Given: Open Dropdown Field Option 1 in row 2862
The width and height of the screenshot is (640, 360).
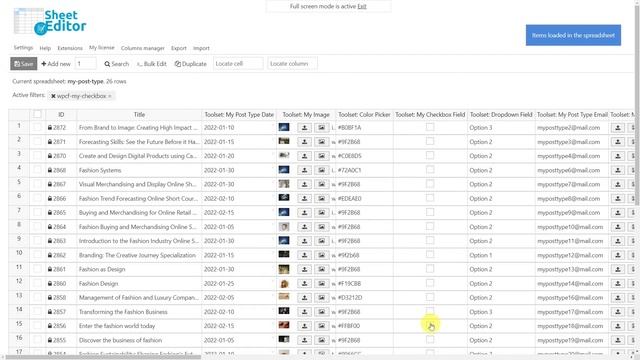Looking at the screenshot, I should click(x=501, y=255).
